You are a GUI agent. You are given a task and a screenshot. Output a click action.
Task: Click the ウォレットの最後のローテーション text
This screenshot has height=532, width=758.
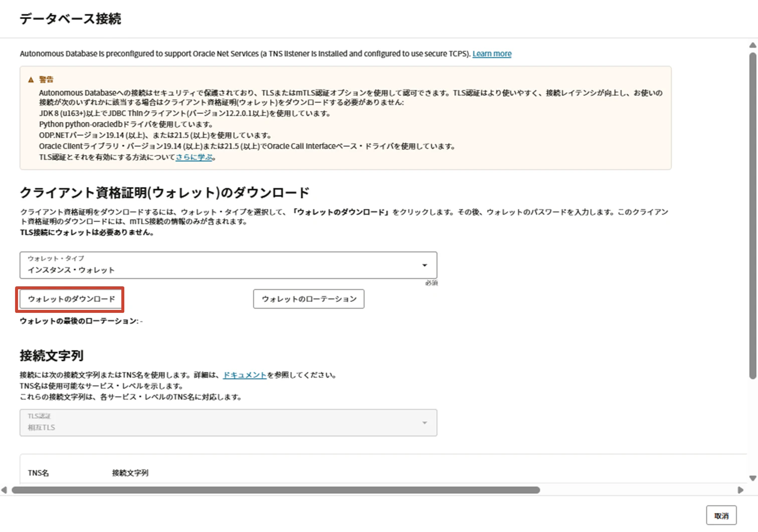(81, 321)
